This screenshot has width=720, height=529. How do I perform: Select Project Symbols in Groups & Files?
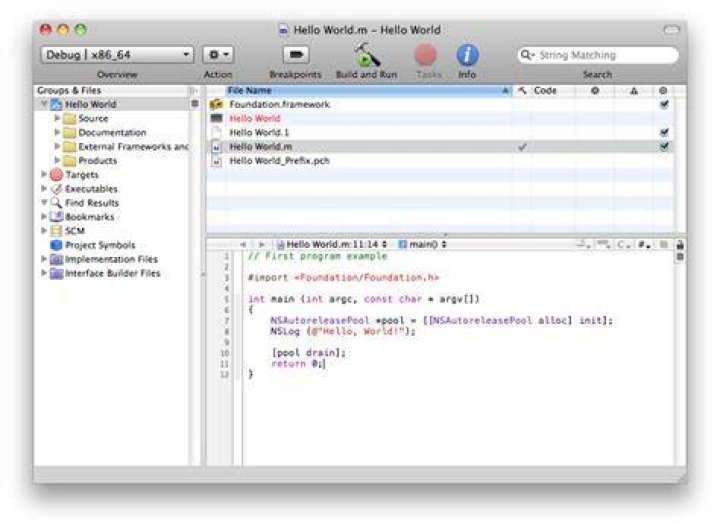100,245
